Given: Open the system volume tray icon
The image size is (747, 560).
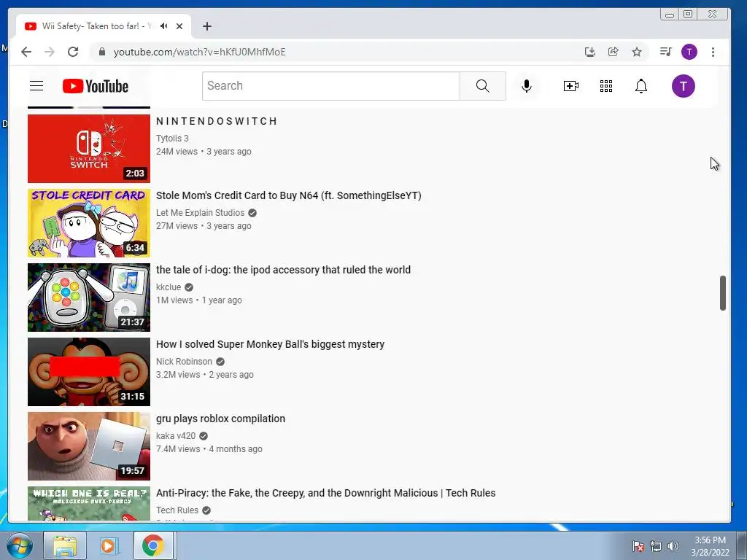Looking at the screenshot, I should coord(673,545).
